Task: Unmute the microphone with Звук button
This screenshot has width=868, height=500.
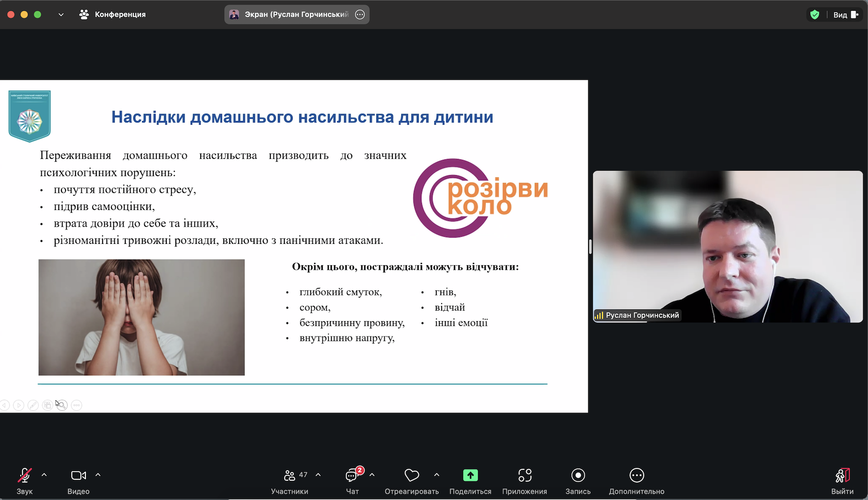Action: tap(24, 476)
